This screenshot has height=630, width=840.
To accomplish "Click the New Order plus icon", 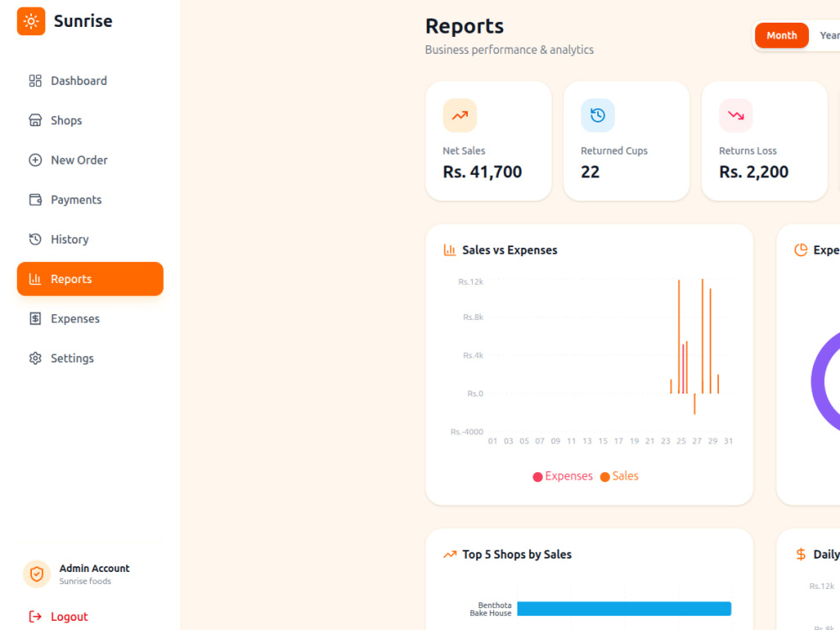I will pyautogui.click(x=35, y=160).
